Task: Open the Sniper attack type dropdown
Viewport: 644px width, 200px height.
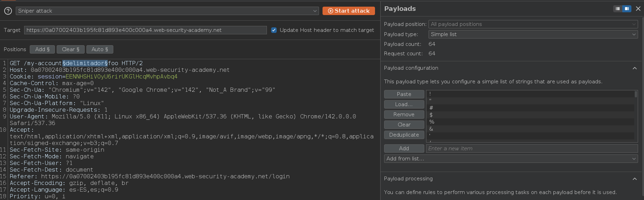Action: coord(167,11)
